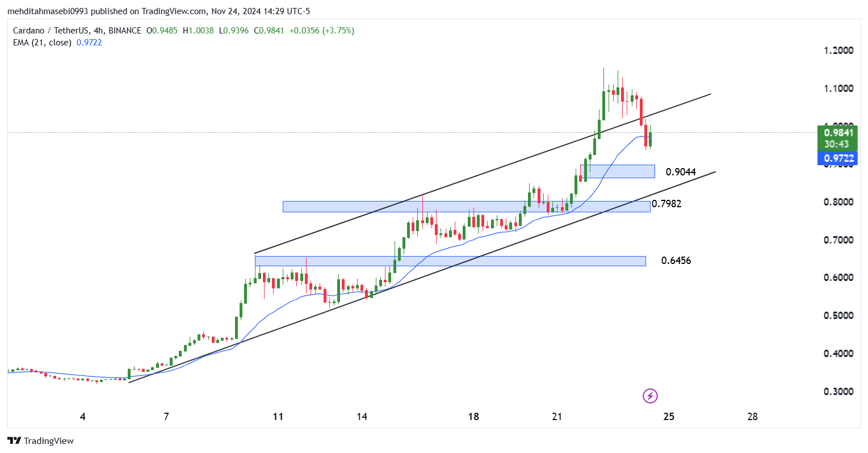Click date label 14 on time axis
Image resolution: width=868 pixels, height=453 pixels.
[362, 417]
